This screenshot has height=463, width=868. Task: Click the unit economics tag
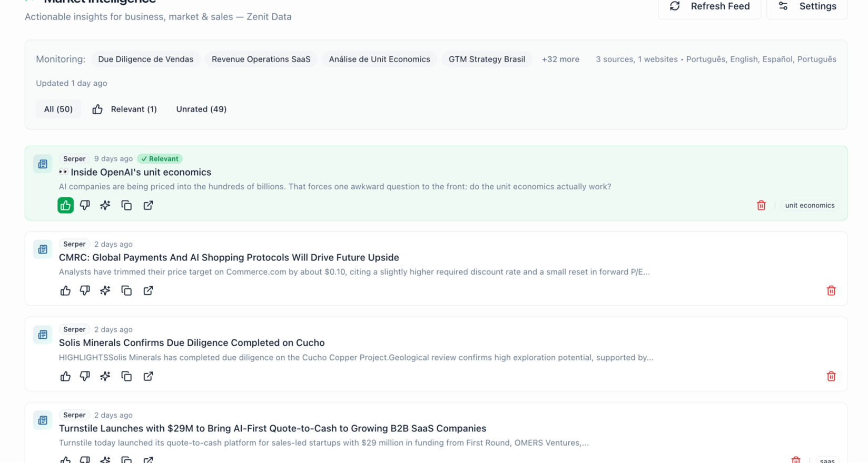pos(810,205)
